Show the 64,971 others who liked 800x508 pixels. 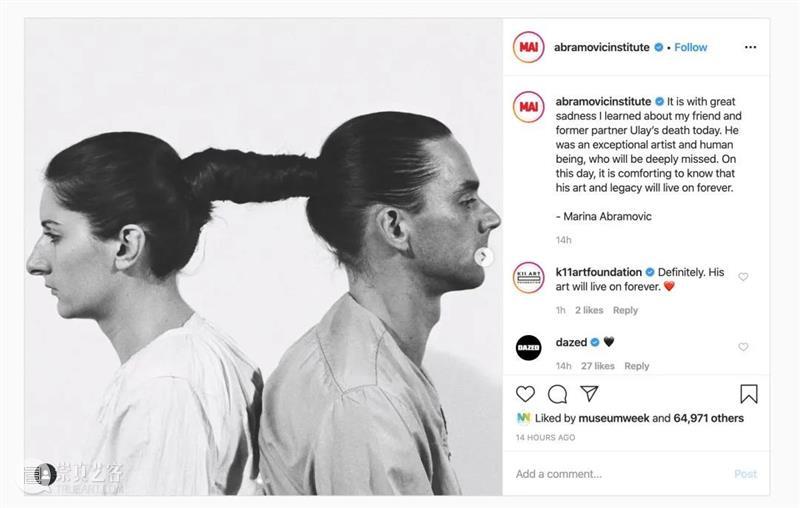[709, 418]
